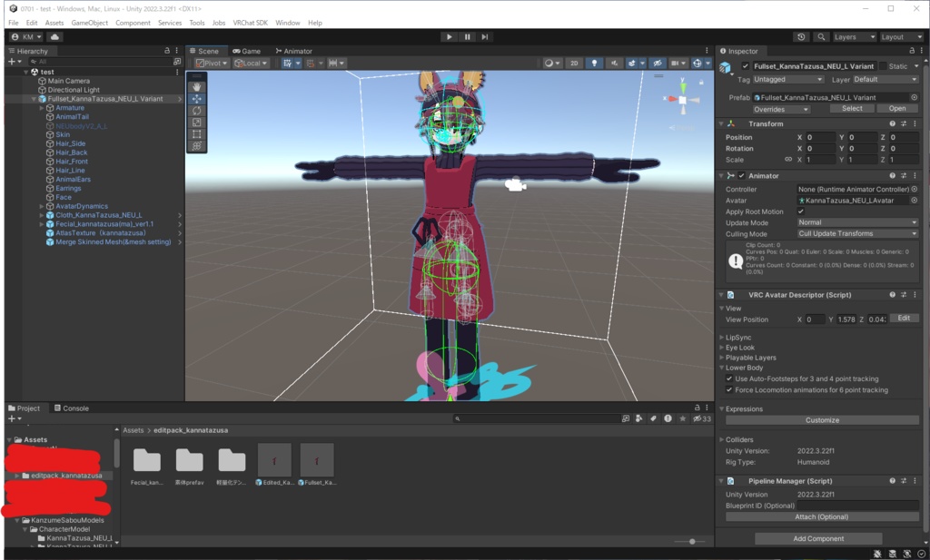Toggle the Static checkbox
This screenshot has height=560, width=930.
tap(883, 66)
